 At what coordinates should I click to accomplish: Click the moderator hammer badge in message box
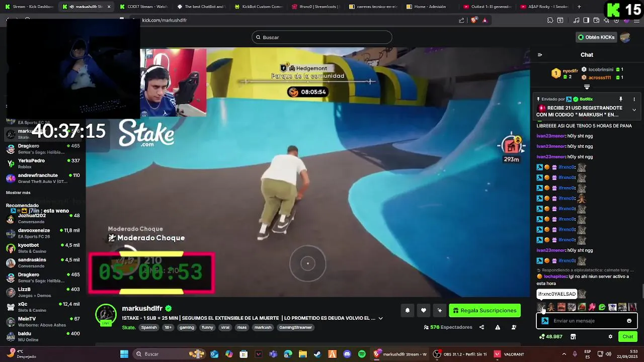(545, 321)
